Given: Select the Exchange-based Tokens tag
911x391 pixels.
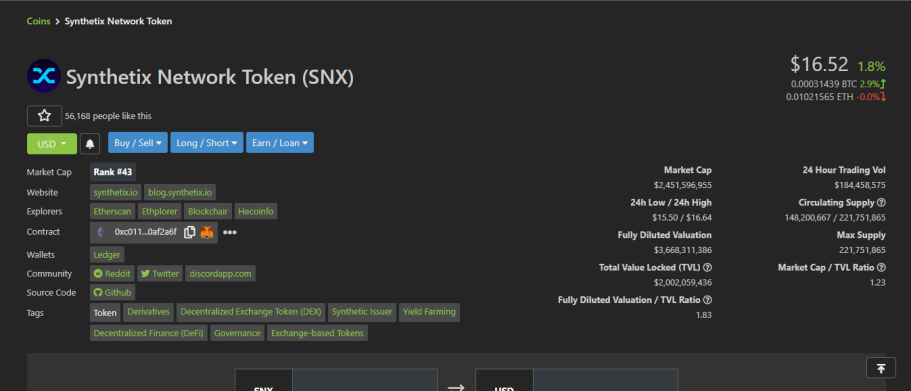Looking at the screenshot, I should pyautogui.click(x=317, y=333).
